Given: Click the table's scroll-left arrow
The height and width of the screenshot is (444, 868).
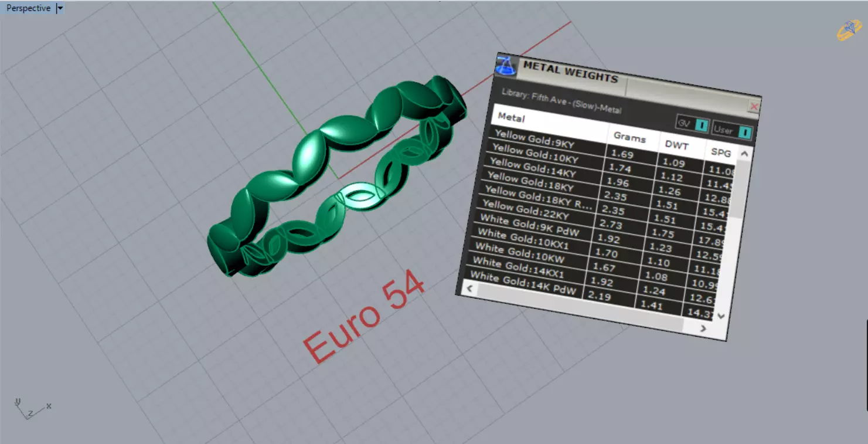Looking at the screenshot, I should 469,289.
